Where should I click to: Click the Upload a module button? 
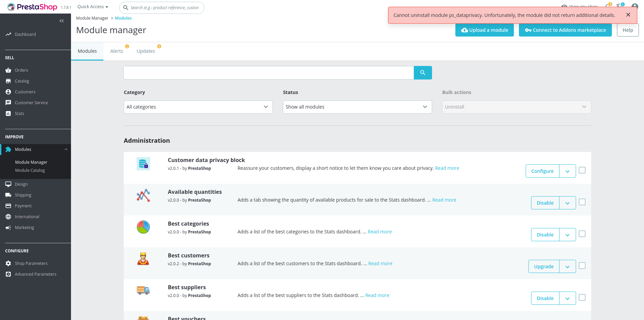pos(484,30)
